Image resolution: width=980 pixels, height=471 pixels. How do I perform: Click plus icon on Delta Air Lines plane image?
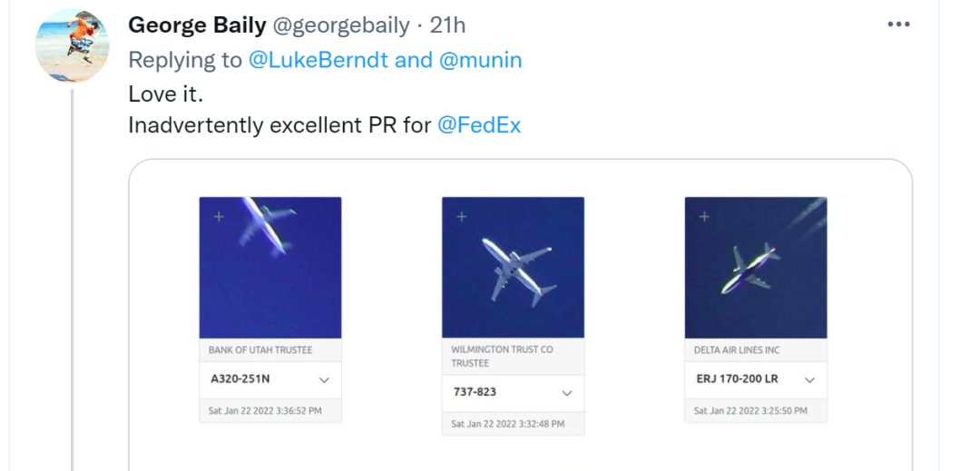tap(704, 216)
